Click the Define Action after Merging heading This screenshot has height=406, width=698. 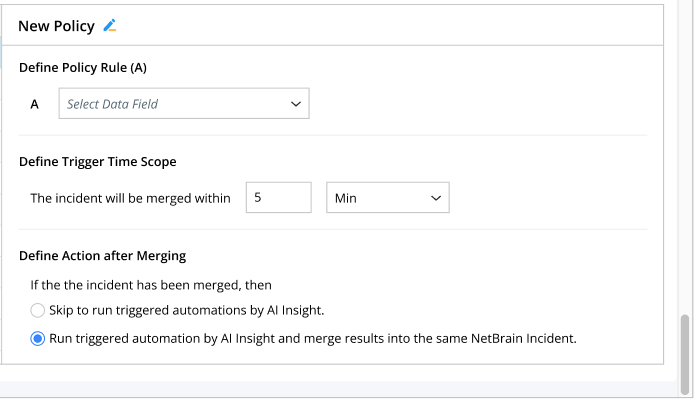[103, 256]
